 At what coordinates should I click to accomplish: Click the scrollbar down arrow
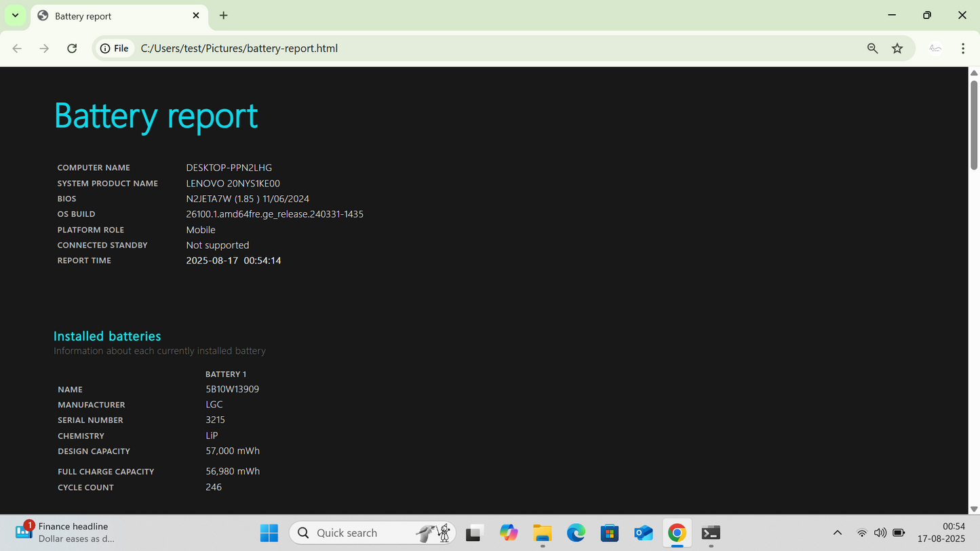tap(974, 508)
